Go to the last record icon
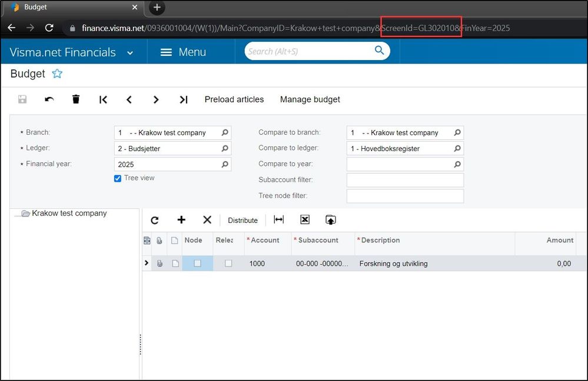This screenshot has width=588, height=381. click(184, 99)
